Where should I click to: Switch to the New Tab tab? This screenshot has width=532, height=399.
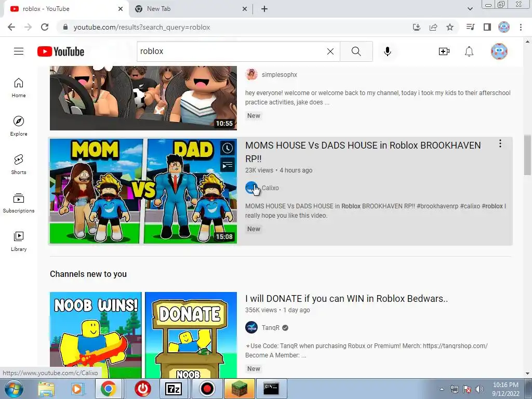click(190, 9)
